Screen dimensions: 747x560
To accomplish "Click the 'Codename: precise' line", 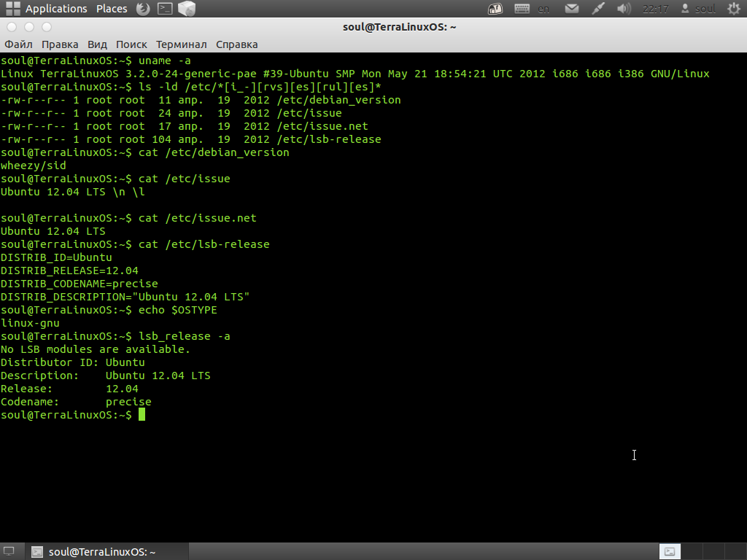I will click(76, 402).
